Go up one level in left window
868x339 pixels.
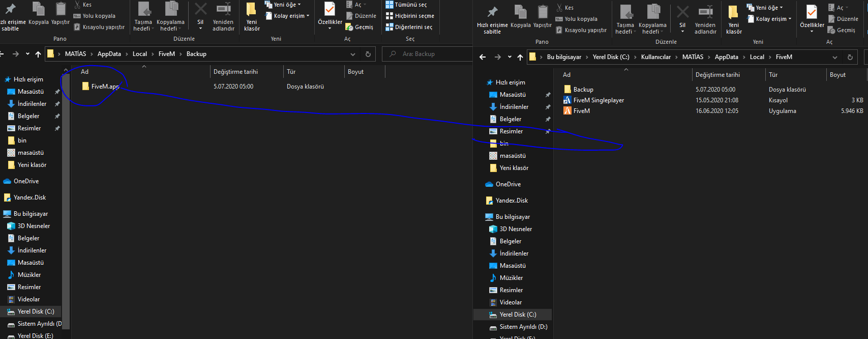point(38,54)
